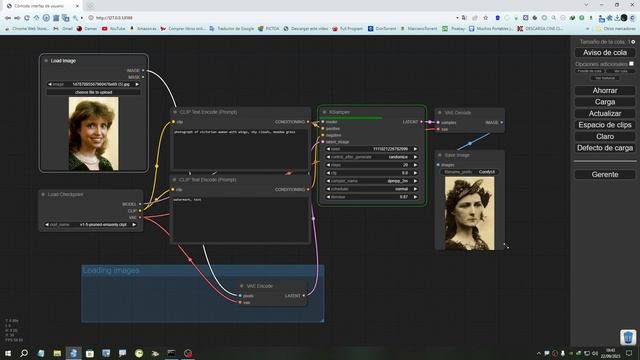The height and width of the screenshot is (360, 640).
Task: Increase the KSampler cfg value
Action: pyautogui.click(x=416, y=173)
